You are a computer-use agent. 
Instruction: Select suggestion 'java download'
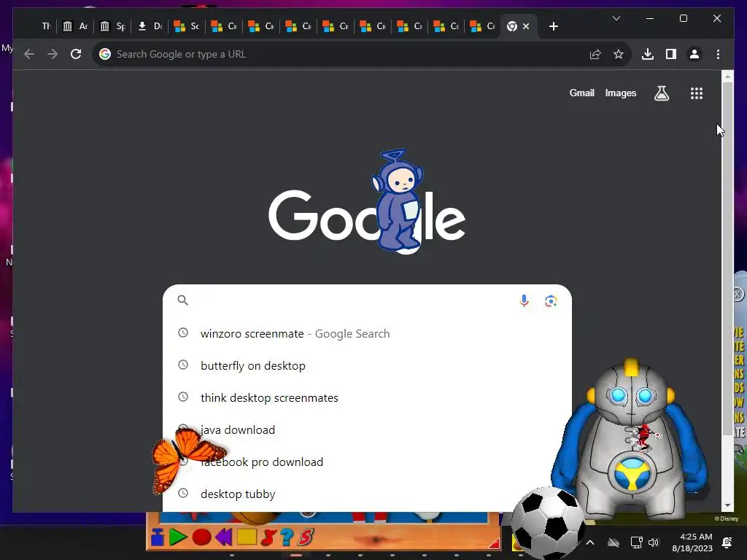click(x=367, y=430)
